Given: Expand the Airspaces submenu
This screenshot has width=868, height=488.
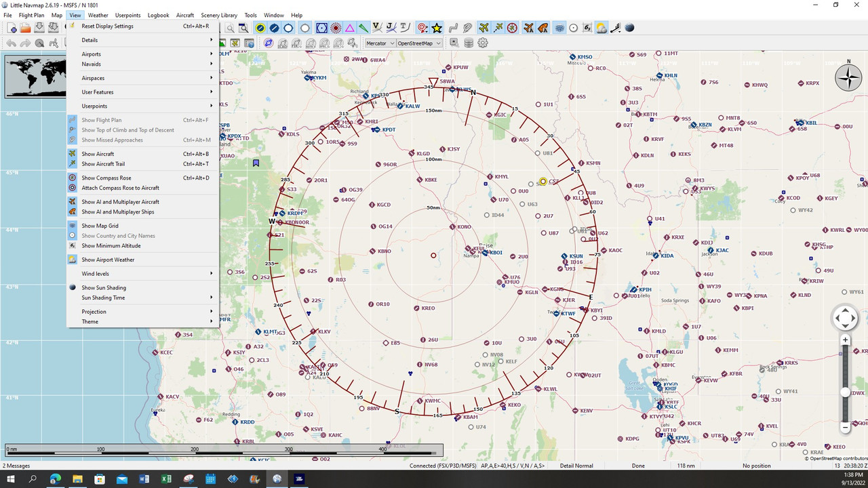Looking at the screenshot, I should click(94, 78).
